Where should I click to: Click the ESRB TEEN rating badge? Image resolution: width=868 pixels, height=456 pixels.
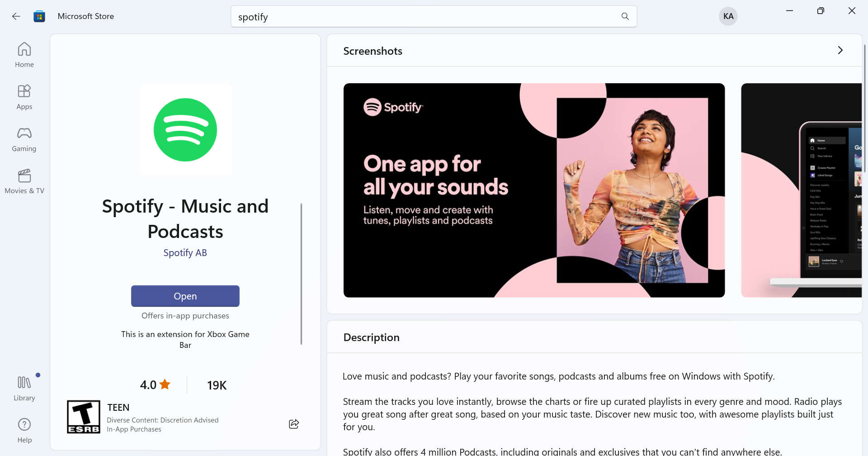[83, 417]
